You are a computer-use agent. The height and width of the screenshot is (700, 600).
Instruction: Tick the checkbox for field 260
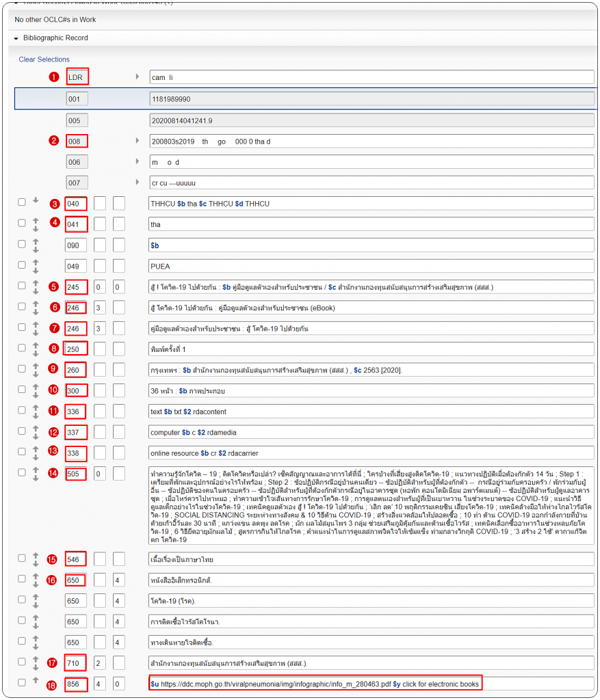point(21,368)
